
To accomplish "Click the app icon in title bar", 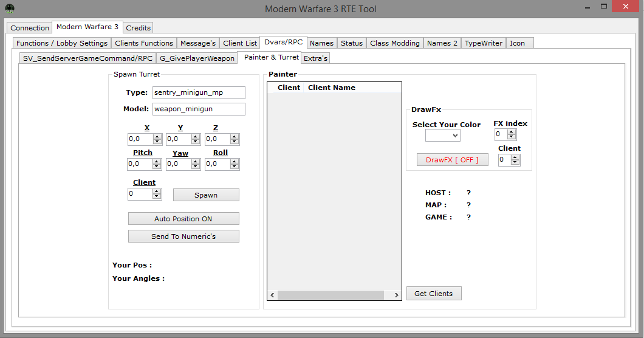I will (10, 9).
